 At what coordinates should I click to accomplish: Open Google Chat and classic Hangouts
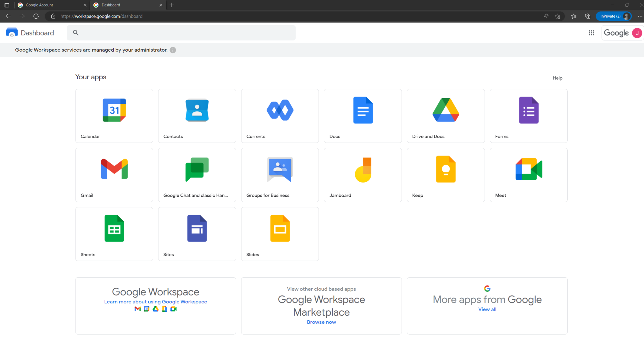(197, 175)
